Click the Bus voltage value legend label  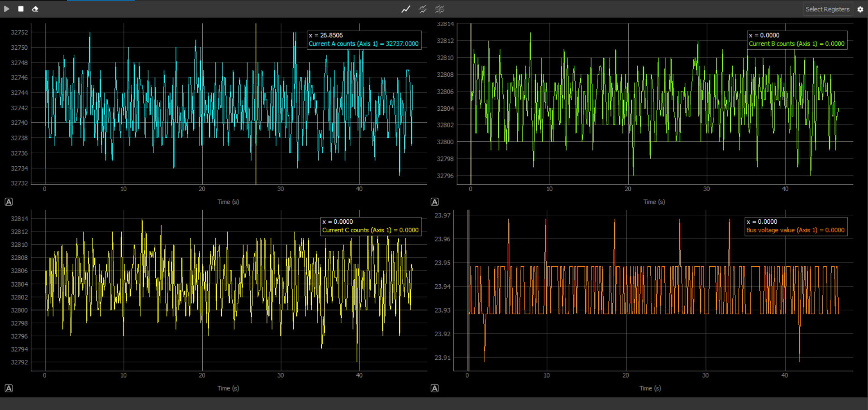click(795, 230)
